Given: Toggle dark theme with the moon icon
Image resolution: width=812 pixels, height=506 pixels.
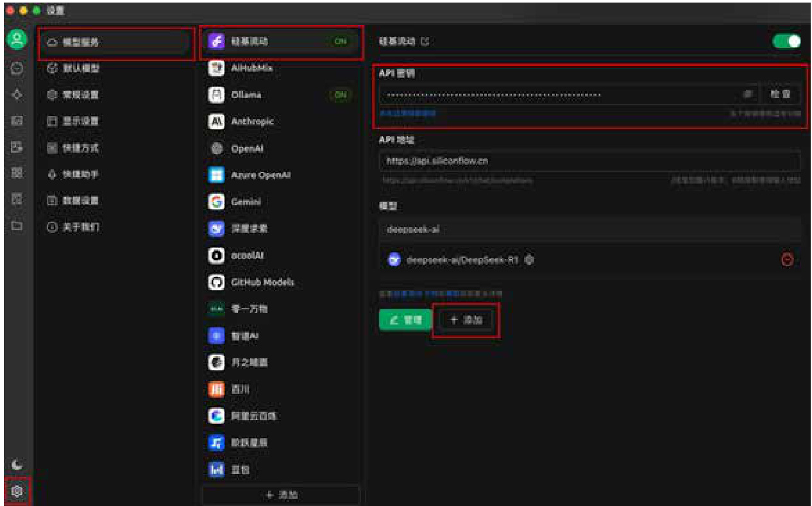Looking at the screenshot, I should pyautogui.click(x=17, y=465).
